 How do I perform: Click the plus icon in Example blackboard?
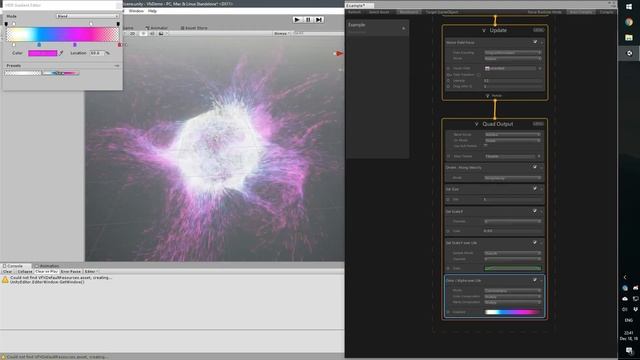pyautogui.click(x=404, y=28)
